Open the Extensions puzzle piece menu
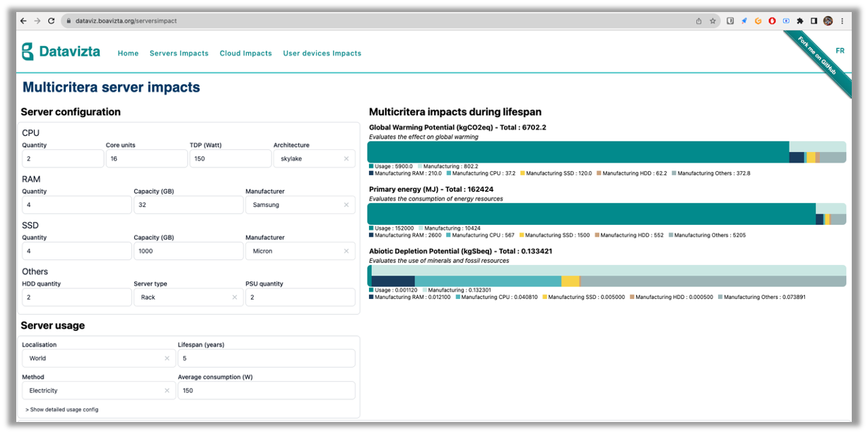Viewport: 868px width, 434px height. [800, 21]
